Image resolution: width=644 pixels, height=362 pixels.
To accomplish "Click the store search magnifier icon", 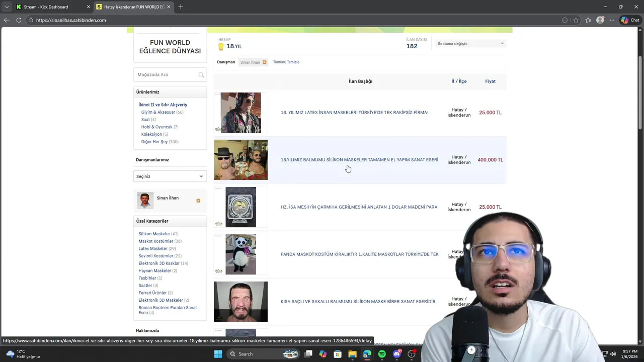I will click(x=201, y=74).
